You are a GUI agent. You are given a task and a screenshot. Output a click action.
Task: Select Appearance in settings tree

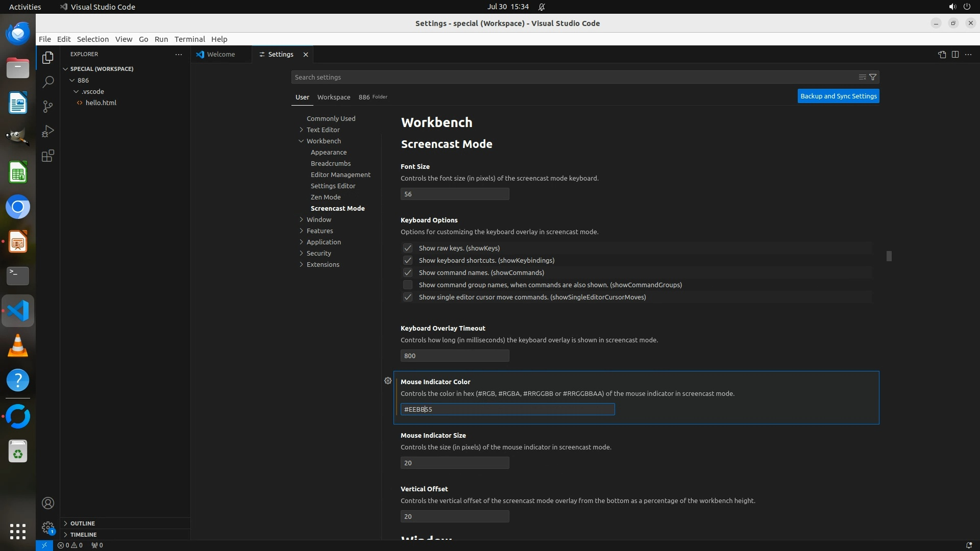pyautogui.click(x=328, y=152)
